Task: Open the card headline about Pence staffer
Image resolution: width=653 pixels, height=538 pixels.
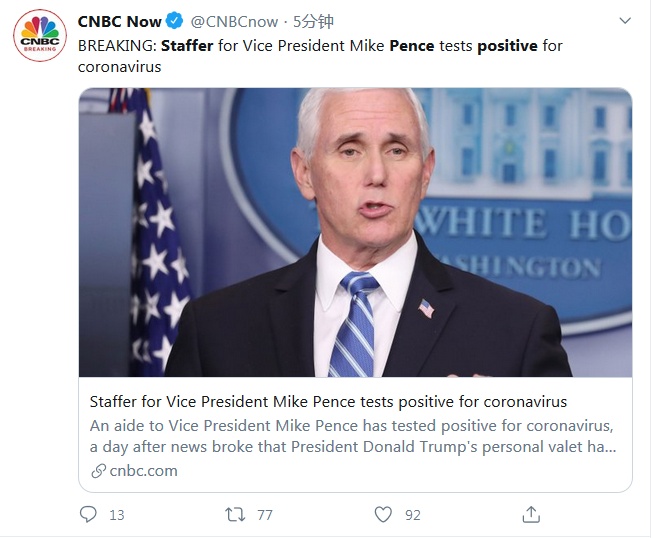Action: pos(328,402)
